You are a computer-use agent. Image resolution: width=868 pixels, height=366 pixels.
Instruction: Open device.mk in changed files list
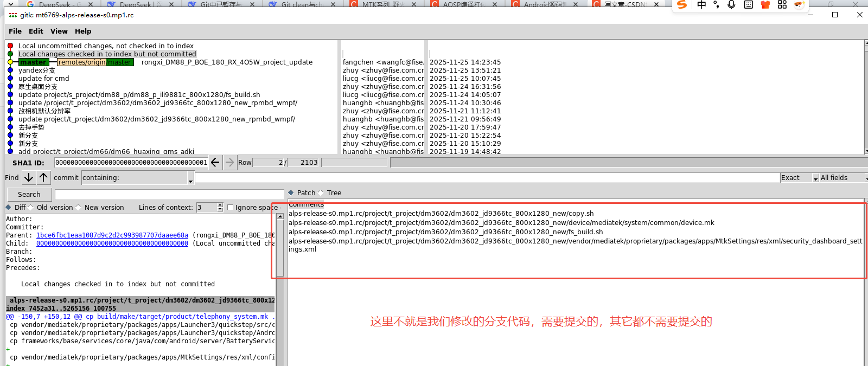pyautogui.click(x=501, y=223)
